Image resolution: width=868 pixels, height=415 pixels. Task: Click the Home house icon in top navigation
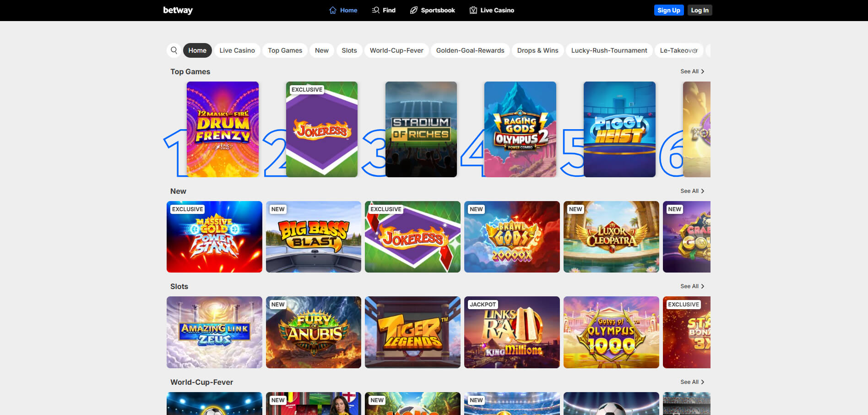[333, 10]
